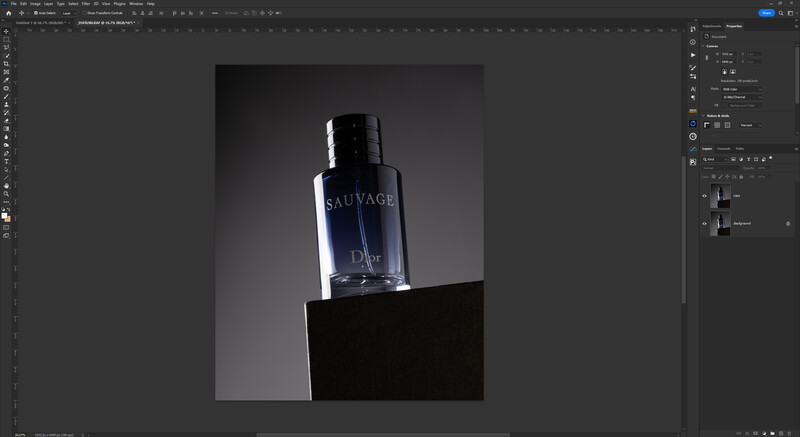Toggle width-height link in Canvas section

pyautogui.click(x=707, y=58)
